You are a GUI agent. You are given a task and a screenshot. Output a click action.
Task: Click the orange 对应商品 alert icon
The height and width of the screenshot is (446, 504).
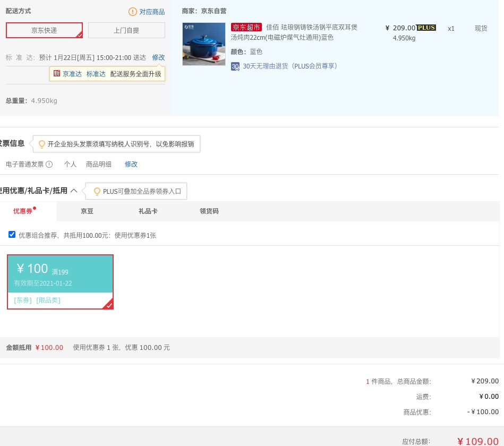coord(132,12)
